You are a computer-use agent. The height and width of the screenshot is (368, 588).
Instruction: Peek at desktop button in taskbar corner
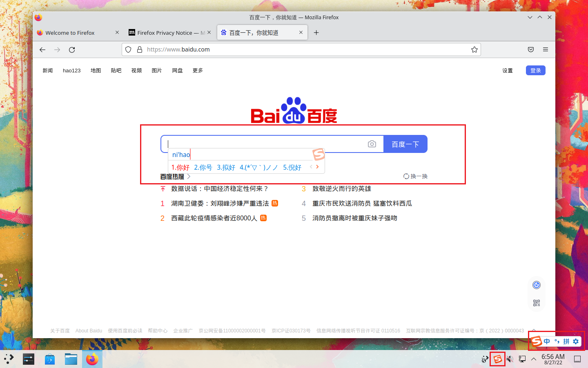pos(577,359)
